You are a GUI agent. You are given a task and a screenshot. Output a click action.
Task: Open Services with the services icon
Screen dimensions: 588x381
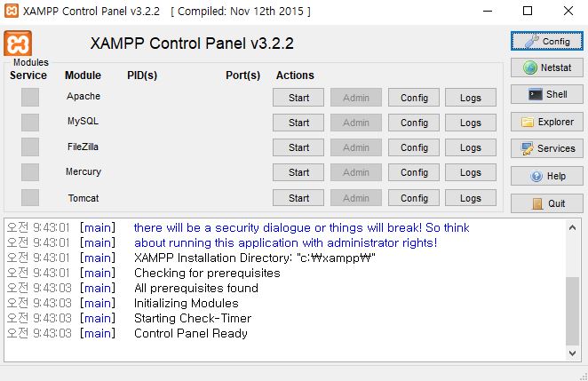pyautogui.click(x=547, y=148)
